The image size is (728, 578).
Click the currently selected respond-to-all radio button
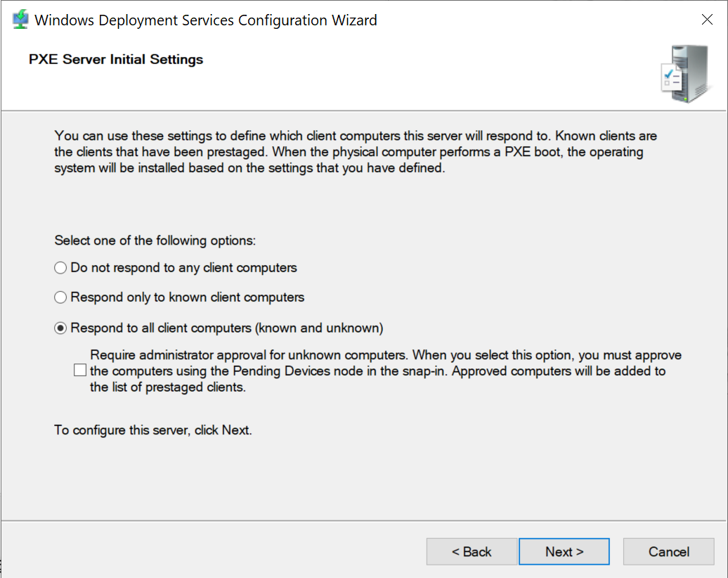click(60, 327)
